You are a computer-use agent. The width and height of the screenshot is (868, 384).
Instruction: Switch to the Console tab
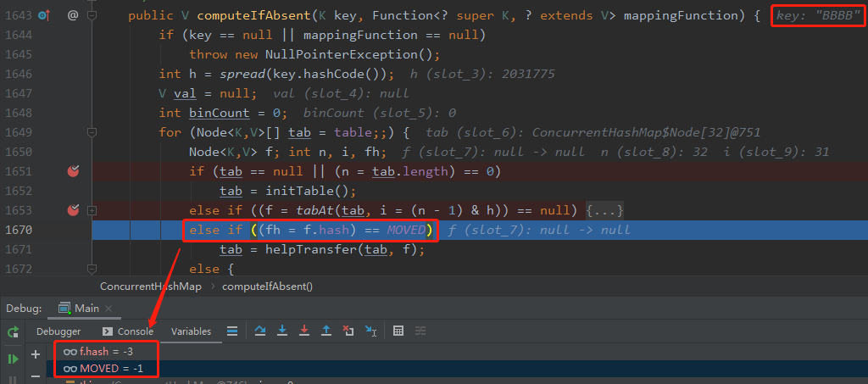pos(129,331)
